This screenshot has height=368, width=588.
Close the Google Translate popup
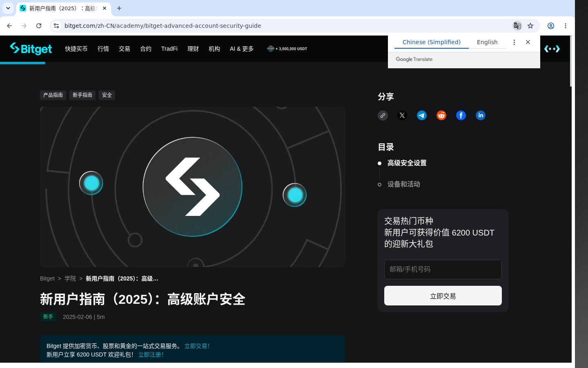[528, 42]
